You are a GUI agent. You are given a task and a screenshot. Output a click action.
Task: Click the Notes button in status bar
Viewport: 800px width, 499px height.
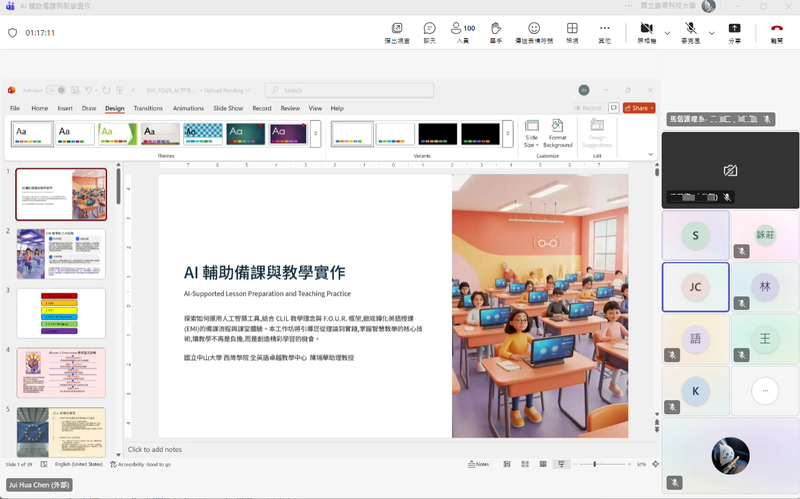coord(480,464)
